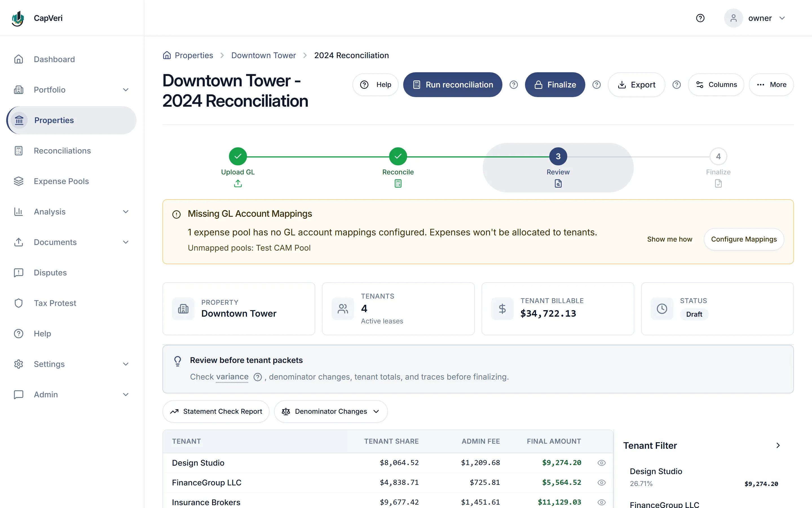
Task: Click the upload icon under Upload GL
Action: (238, 183)
